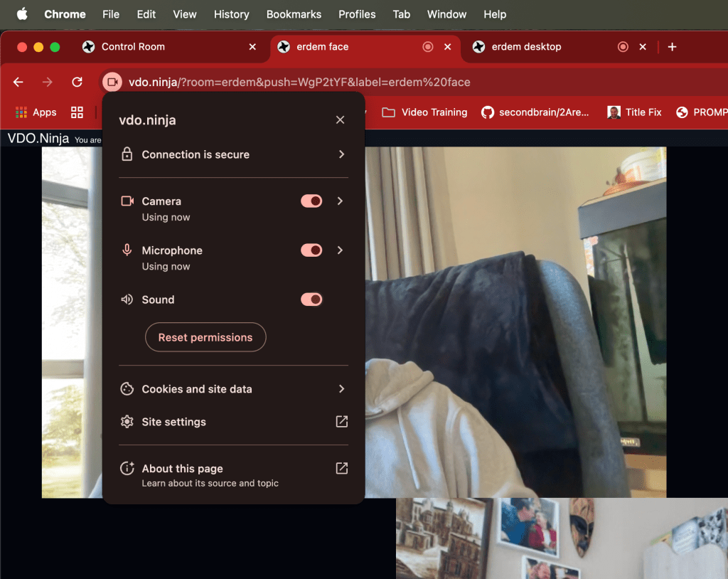The height and width of the screenshot is (579, 728).
Task: Open the secondbrain GitHub bookmark
Action: click(535, 112)
